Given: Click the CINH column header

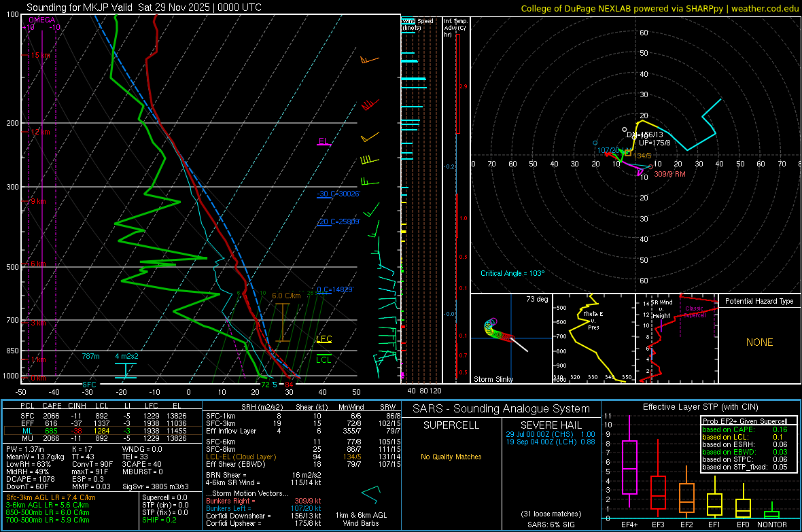Looking at the screenshot, I should 77,406.
